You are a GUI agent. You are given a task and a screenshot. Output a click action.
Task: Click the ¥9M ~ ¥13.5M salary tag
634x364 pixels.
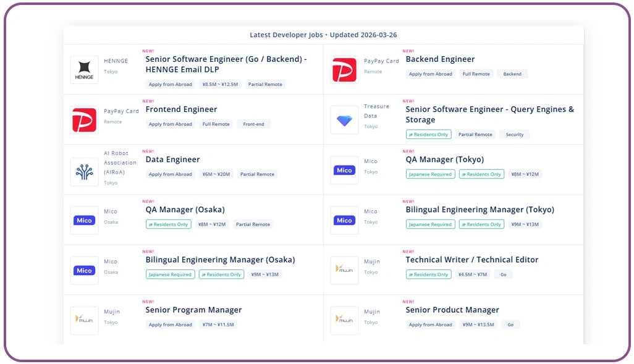pos(478,325)
